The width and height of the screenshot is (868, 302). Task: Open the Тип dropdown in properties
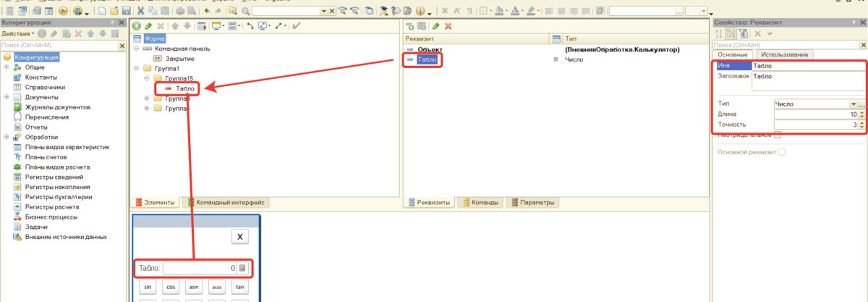853,104
